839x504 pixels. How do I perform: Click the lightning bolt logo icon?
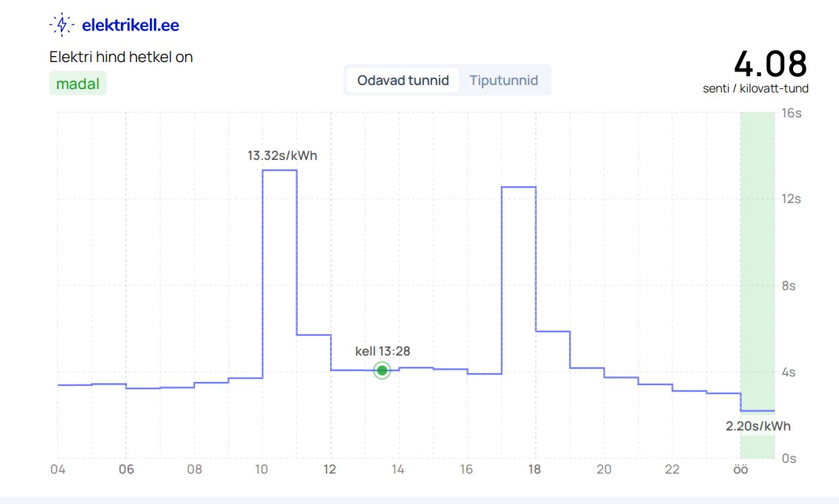click(x=61, y=25)
